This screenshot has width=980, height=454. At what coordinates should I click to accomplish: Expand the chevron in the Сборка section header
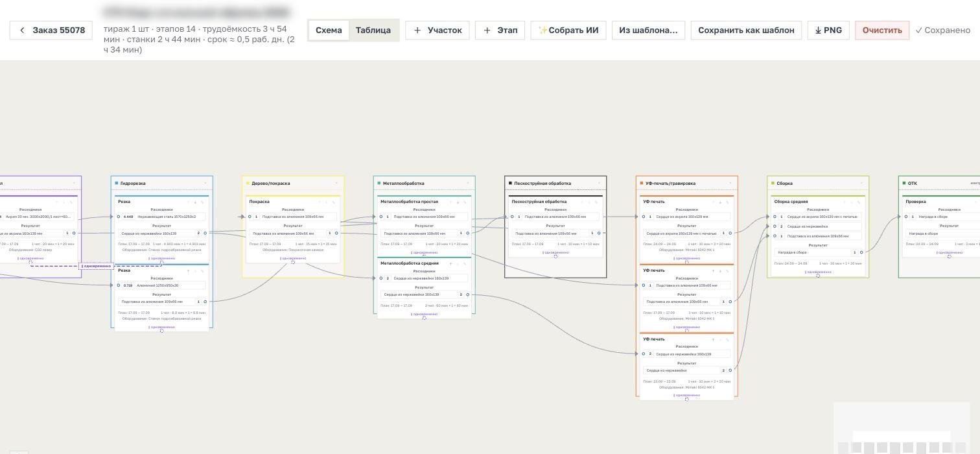click(861, 184)
